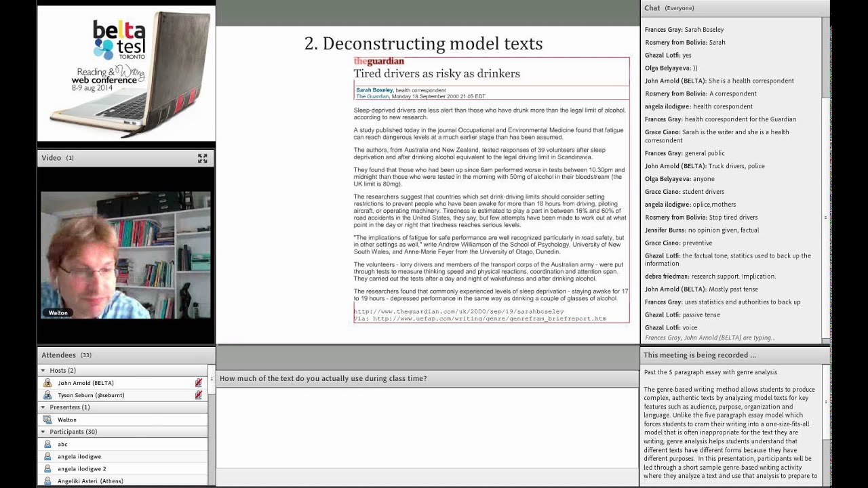Select attendee Tyson Seburn (@seburnt)
868x488 pixels.
123,395
